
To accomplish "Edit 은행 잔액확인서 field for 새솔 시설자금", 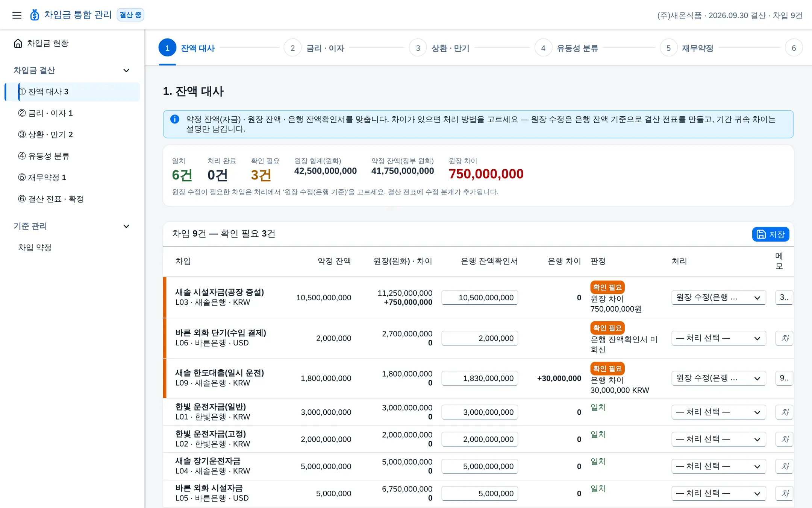I will click(x=480, y=297).
